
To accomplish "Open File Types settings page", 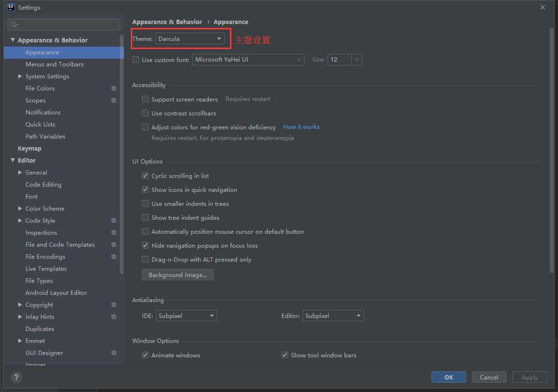I will 39,281.
